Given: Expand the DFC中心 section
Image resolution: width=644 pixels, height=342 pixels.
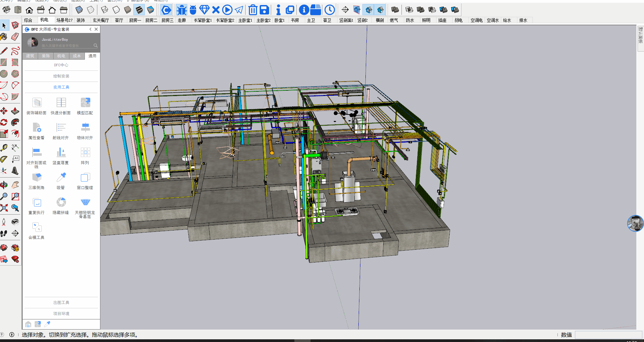Looking at the screenshot, I should coord(61,65).
